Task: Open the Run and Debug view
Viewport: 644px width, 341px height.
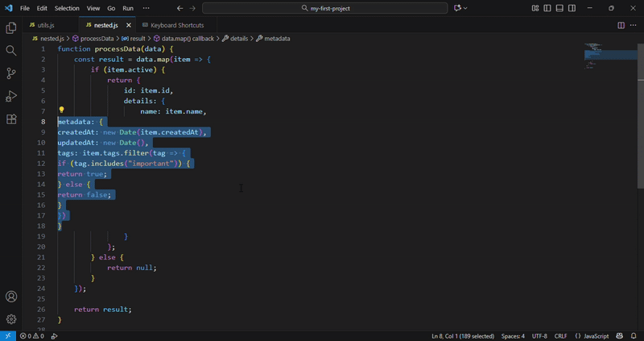Action: 11,96
